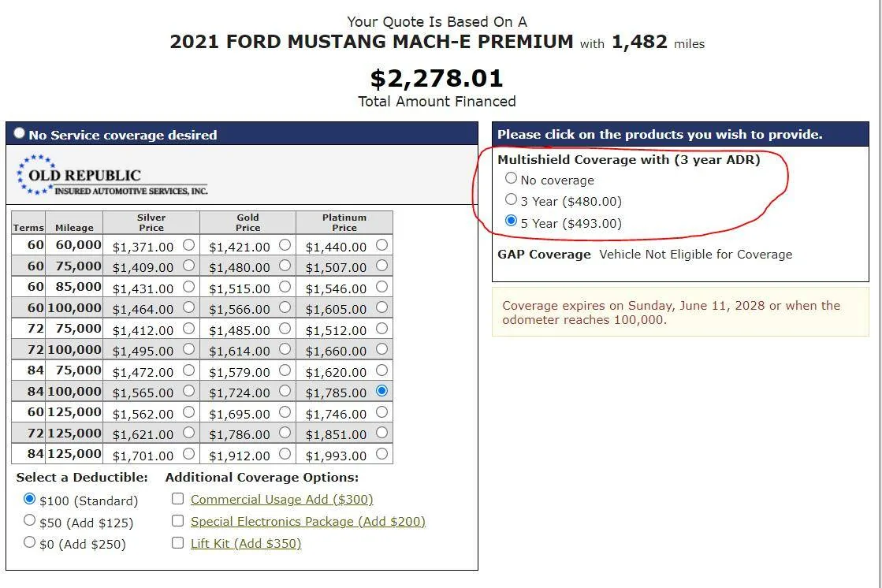Select Silver price $1,371.00 radio button
882x588 pixels.
[189, 245]
